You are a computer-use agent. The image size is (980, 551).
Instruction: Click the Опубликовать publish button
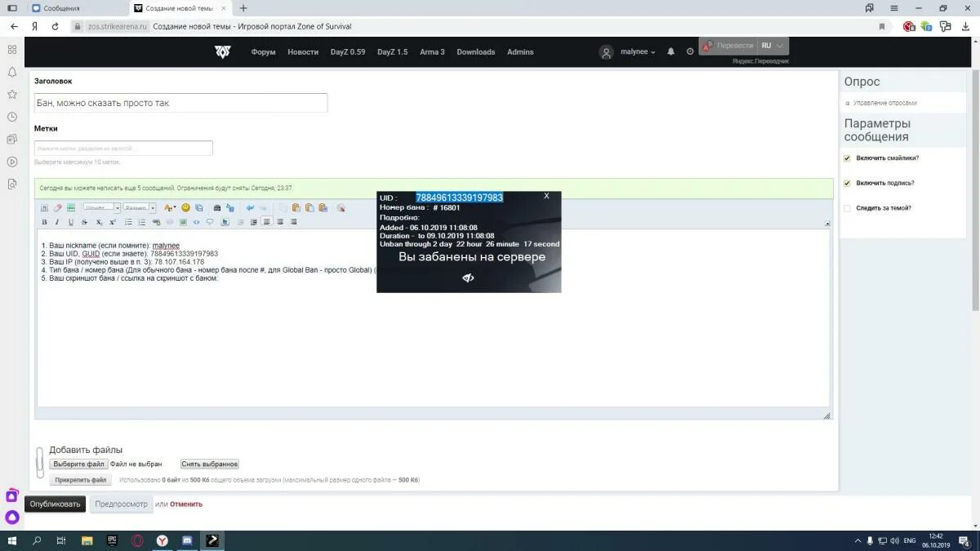point(55,504)
